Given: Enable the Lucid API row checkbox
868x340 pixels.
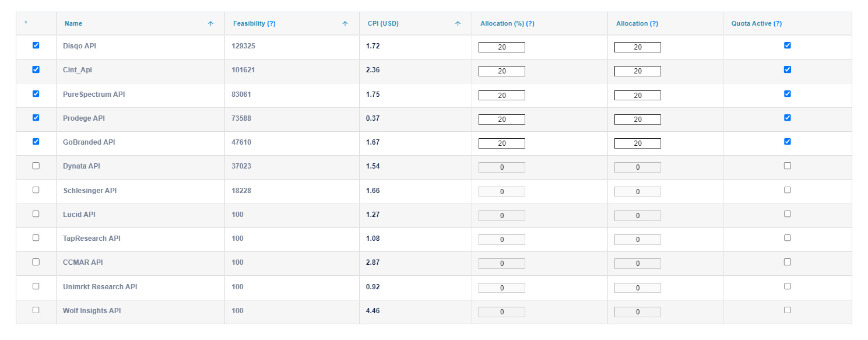Looking at the screenshot, I should tap(36, 214).
